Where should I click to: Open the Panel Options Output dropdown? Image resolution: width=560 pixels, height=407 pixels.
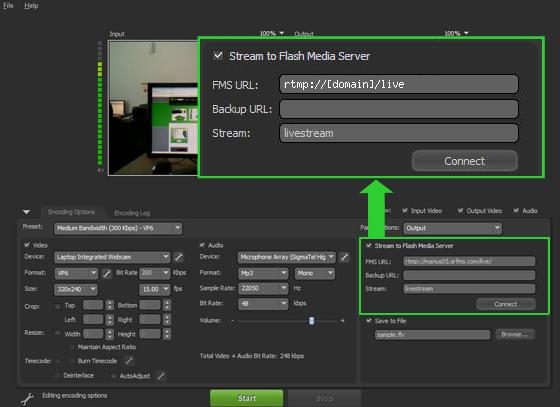click(452, 228)
